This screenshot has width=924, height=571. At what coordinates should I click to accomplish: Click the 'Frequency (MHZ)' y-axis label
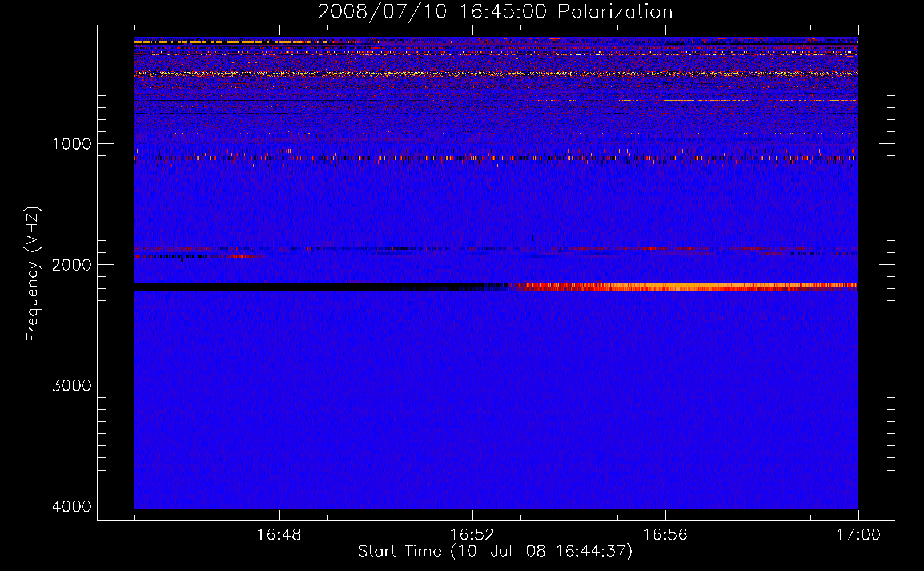point(33,274)
